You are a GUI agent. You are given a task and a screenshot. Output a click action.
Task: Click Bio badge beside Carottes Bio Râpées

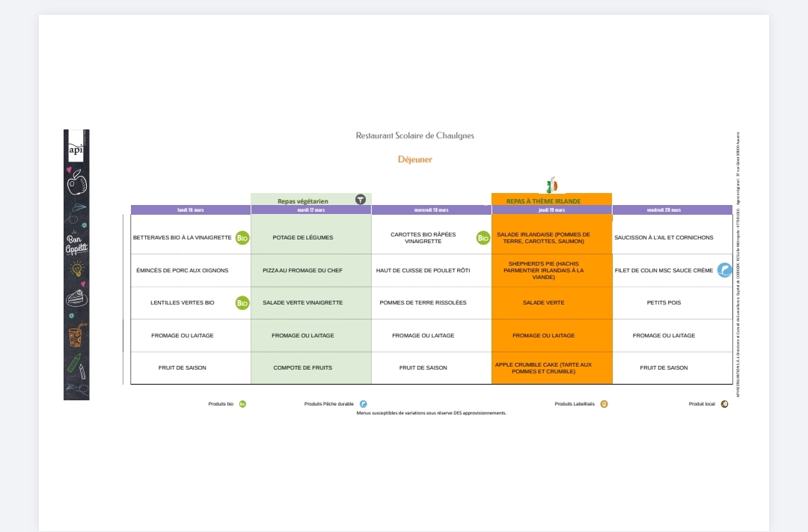(x=483, y=238)
